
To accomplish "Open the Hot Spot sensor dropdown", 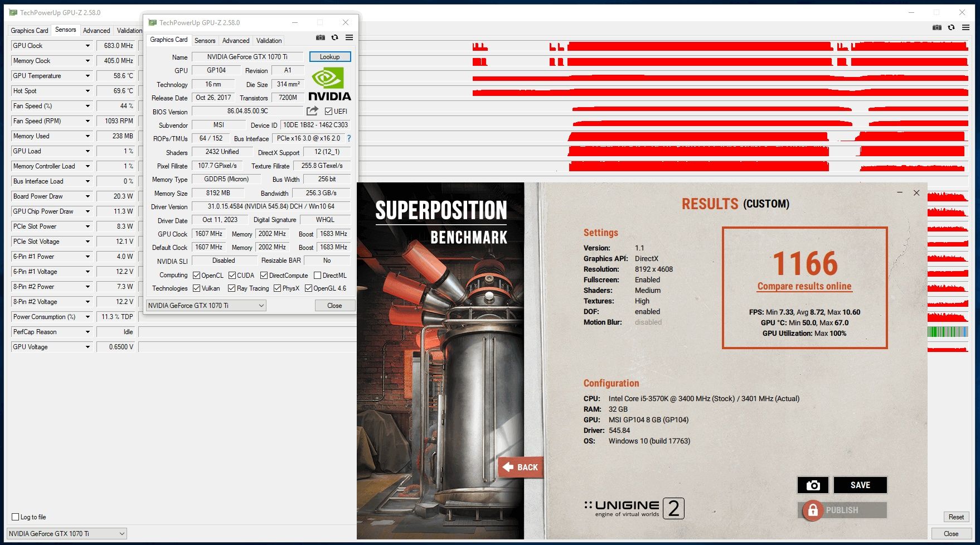I will coord(88,91).
